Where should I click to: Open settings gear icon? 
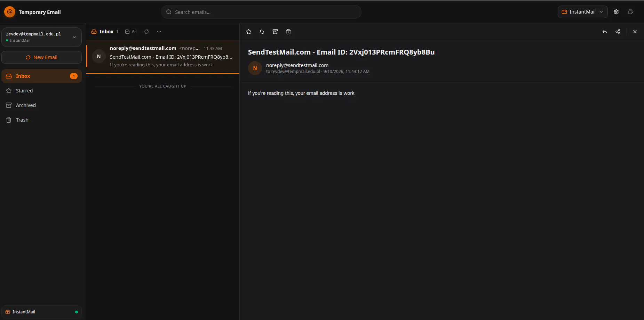616,12
